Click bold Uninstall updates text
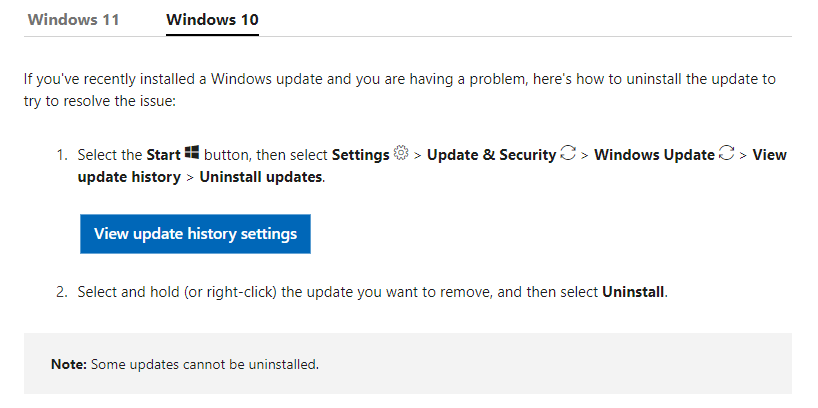Viewport: 818px width, 408px height. [260, 177]
